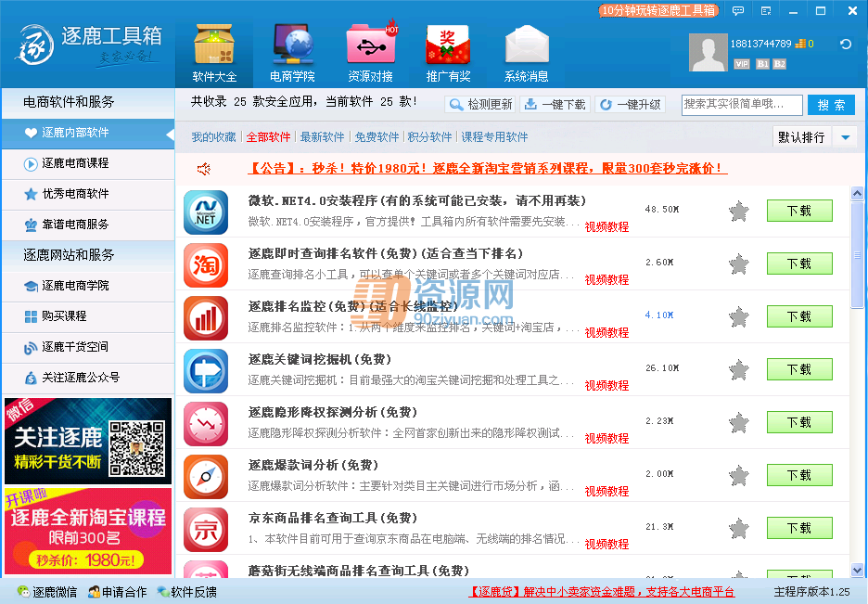Screen dimensions: 868x604
Task: Switch to the 课程专用软件 tab
Action: point(494,136)
